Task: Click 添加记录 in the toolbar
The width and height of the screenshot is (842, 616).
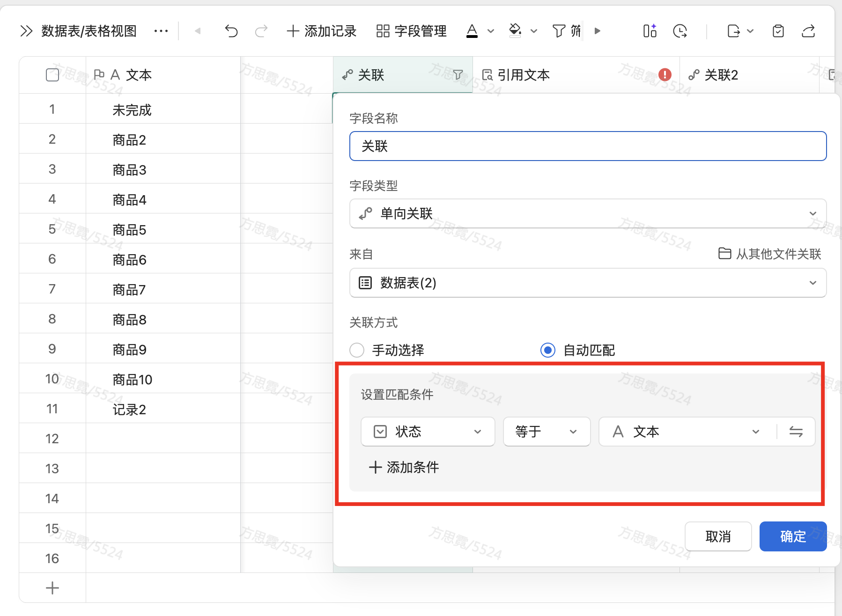Action: [x=322, y=31]
